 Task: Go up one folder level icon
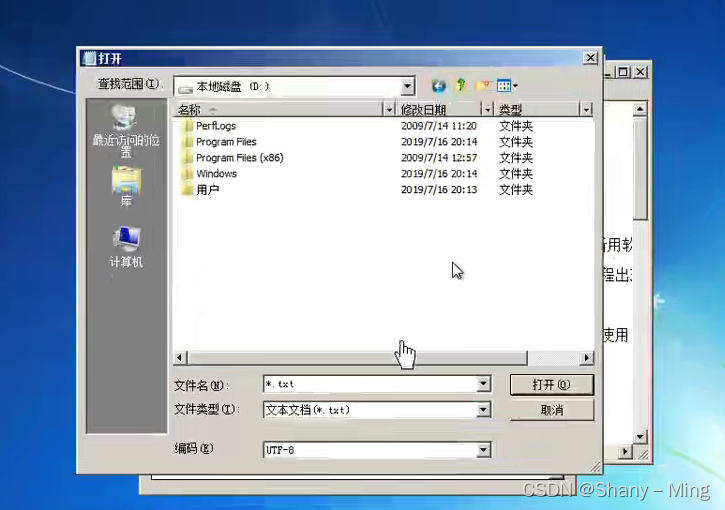[461, 85]
